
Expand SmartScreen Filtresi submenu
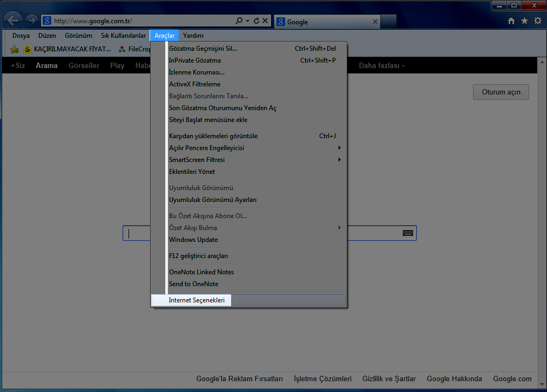point(249,160)
